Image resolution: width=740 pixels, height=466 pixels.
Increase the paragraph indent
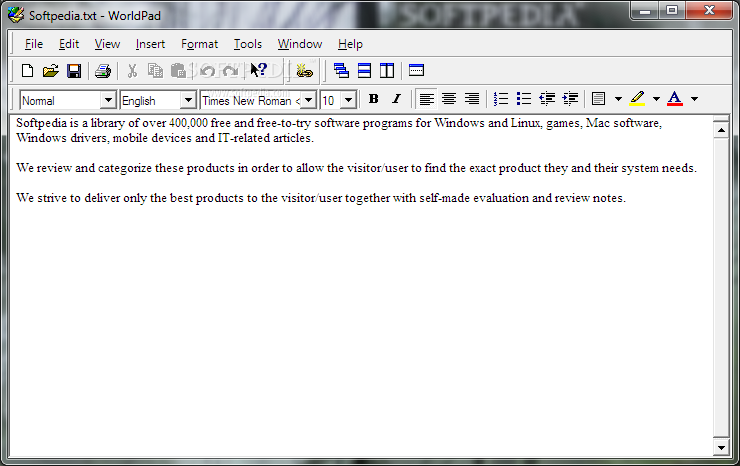(x=570, y=99)
